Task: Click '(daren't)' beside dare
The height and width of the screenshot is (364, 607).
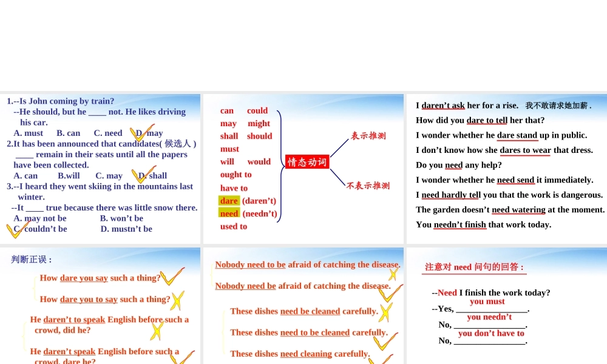Action: pos(259,201)
